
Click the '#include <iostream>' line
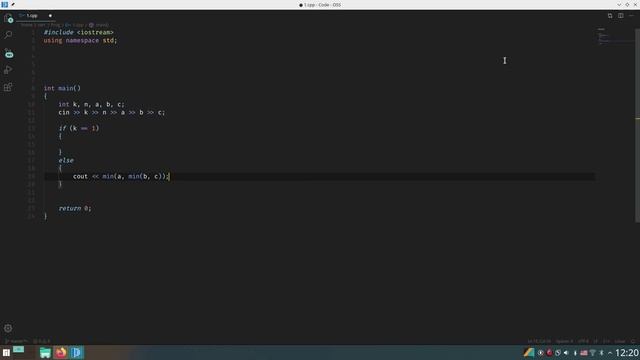[x=78, y=32]
